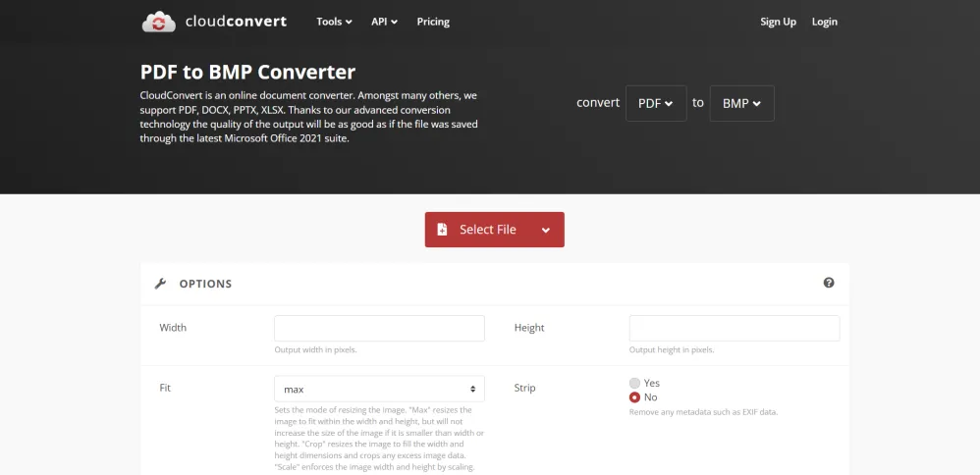Click the Sign Up link
Viewport: 980px width, 475px height.
(778, 22)
